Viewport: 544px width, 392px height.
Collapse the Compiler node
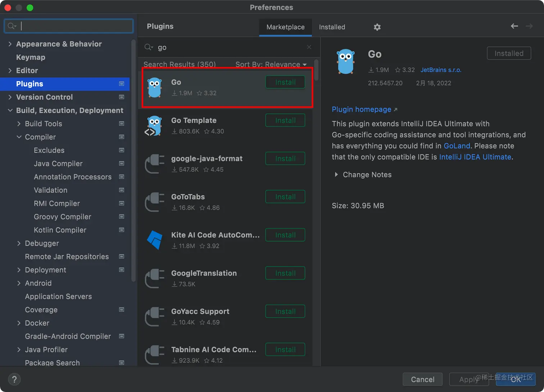pos(19,137)
